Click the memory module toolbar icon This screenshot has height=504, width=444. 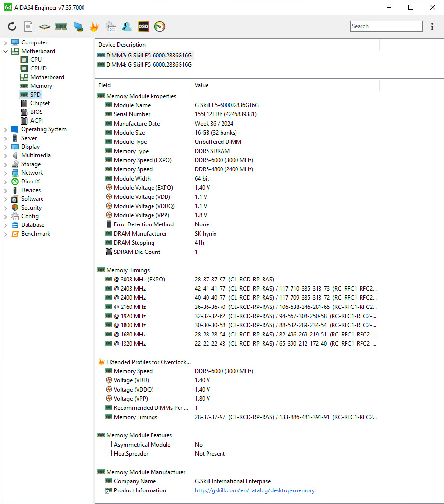pyautogui.click(x=61, y=27)
